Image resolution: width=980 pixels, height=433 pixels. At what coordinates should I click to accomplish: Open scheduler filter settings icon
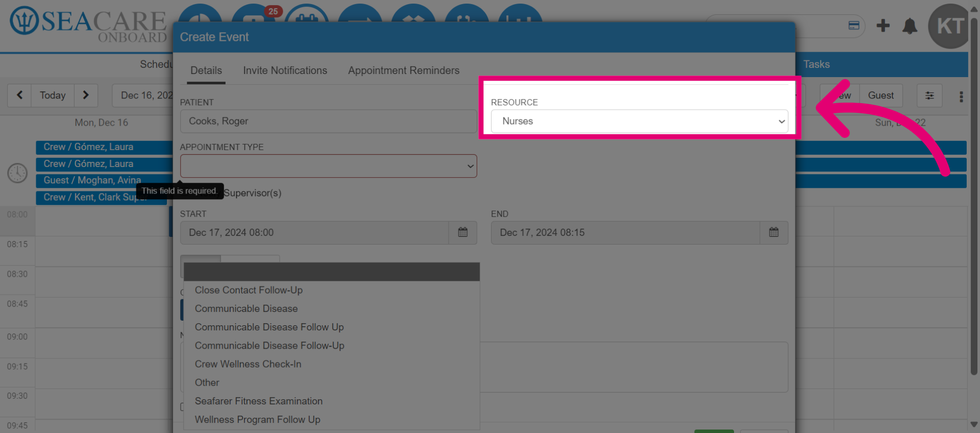click(929, 95)
